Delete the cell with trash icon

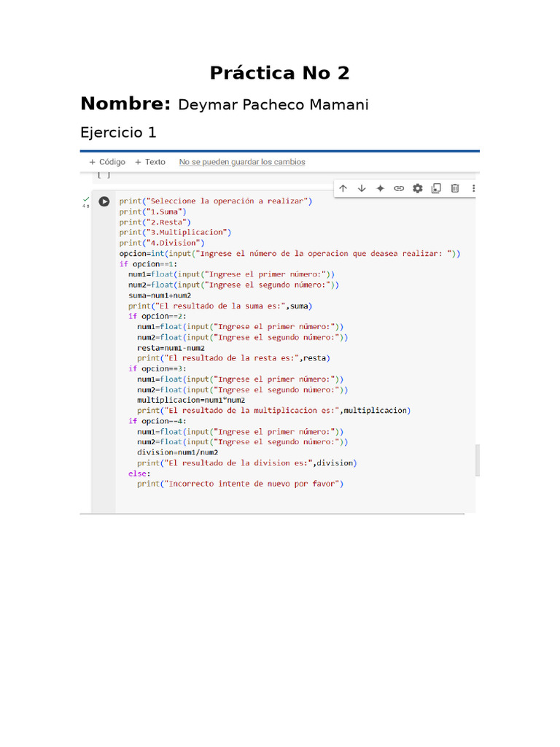tap(455, 188)
